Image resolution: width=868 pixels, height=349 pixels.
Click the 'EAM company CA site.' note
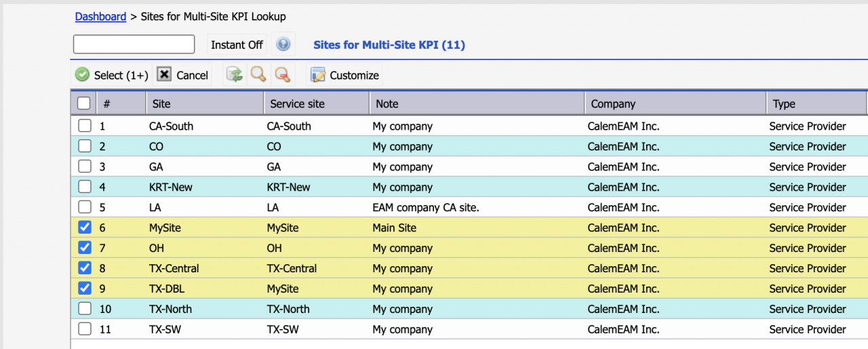[426, 207]
